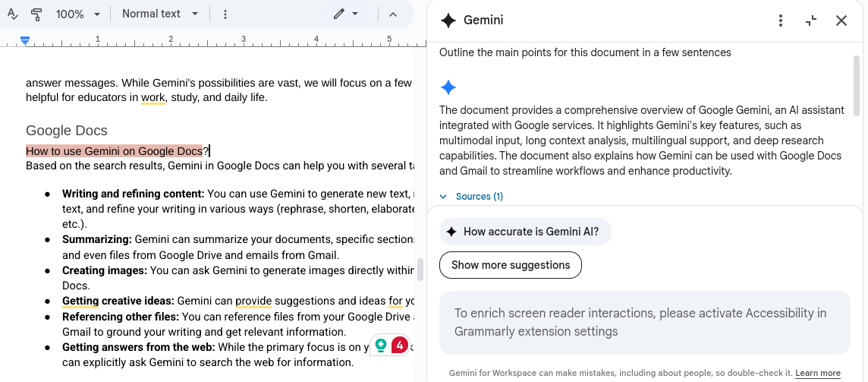868x382 pixels.
Task: Click the underlined word 'provide' in document
Action: pyautogui.click(x=253, y=301)
